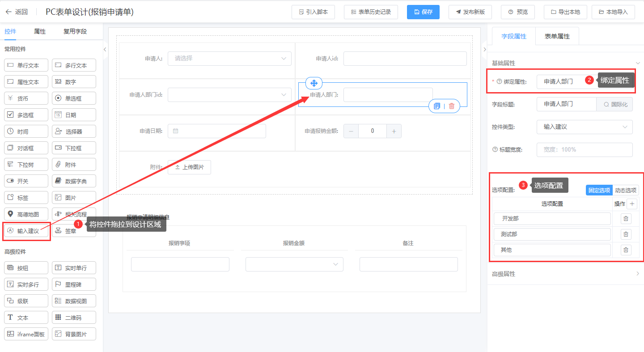This screenshot has height=352, width=644.
Task: Choose the 数字 control
Action: pyautogui.click(x=74, y=82)
